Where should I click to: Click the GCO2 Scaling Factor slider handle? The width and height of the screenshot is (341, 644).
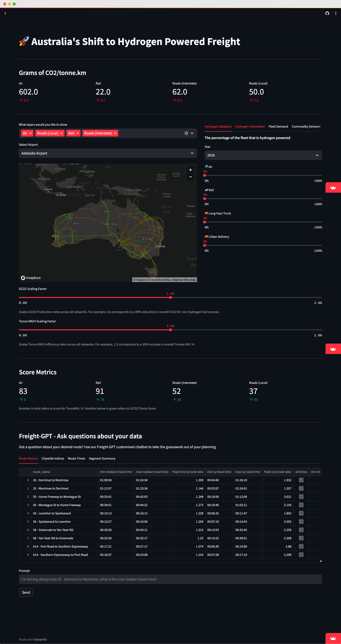170,297
